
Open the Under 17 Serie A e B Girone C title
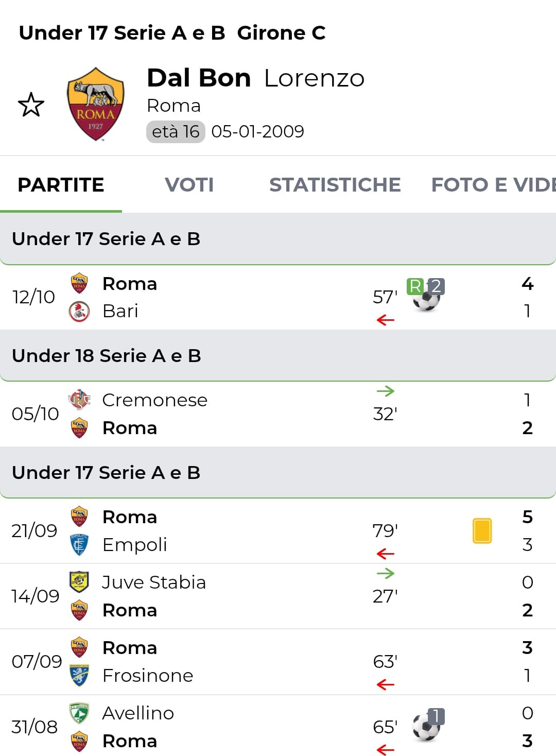point(172,33)
